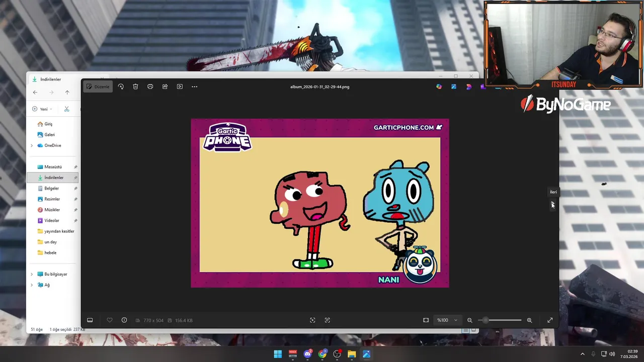Open the %100 zoom level dropdown

pos(447,320)
